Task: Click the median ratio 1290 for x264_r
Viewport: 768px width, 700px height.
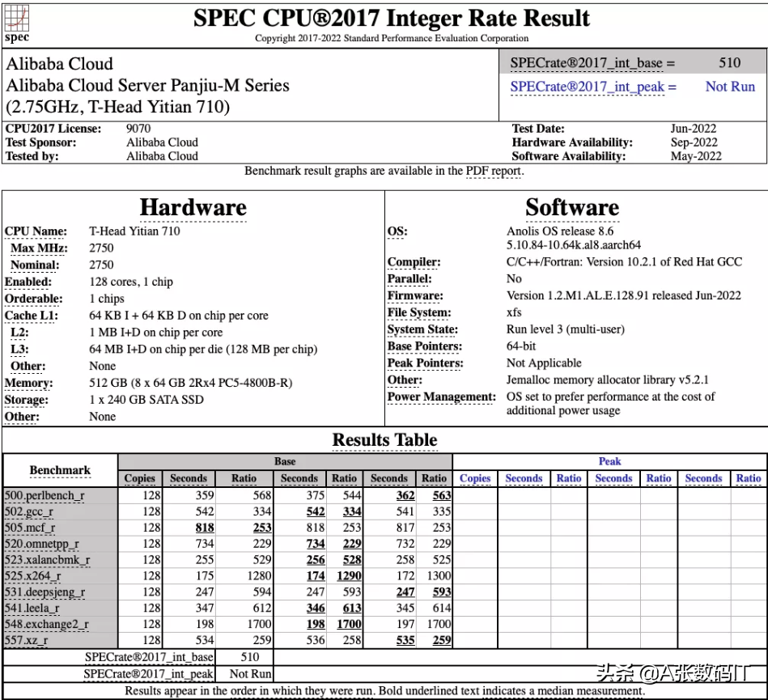Action: coord(349,576)
